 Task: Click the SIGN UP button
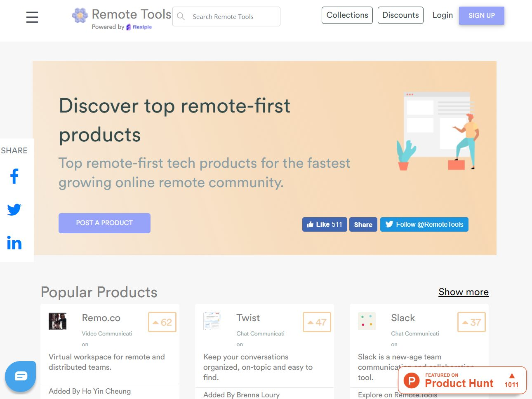pyautogui.click(x=482, y=16)
